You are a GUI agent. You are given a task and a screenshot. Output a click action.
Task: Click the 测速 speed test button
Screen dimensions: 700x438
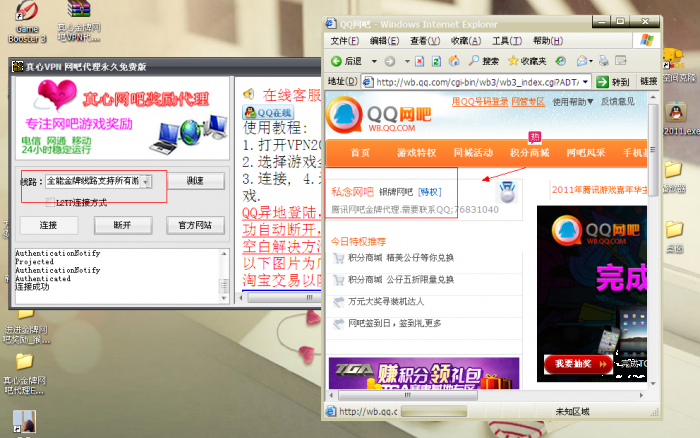[x=195, y=181]
